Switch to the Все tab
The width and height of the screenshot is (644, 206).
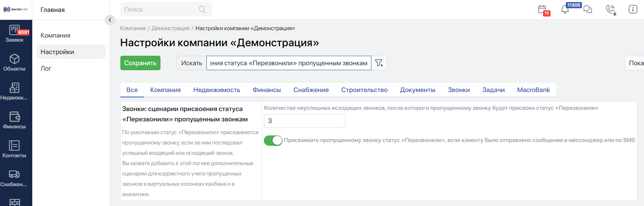click(132, 90)
